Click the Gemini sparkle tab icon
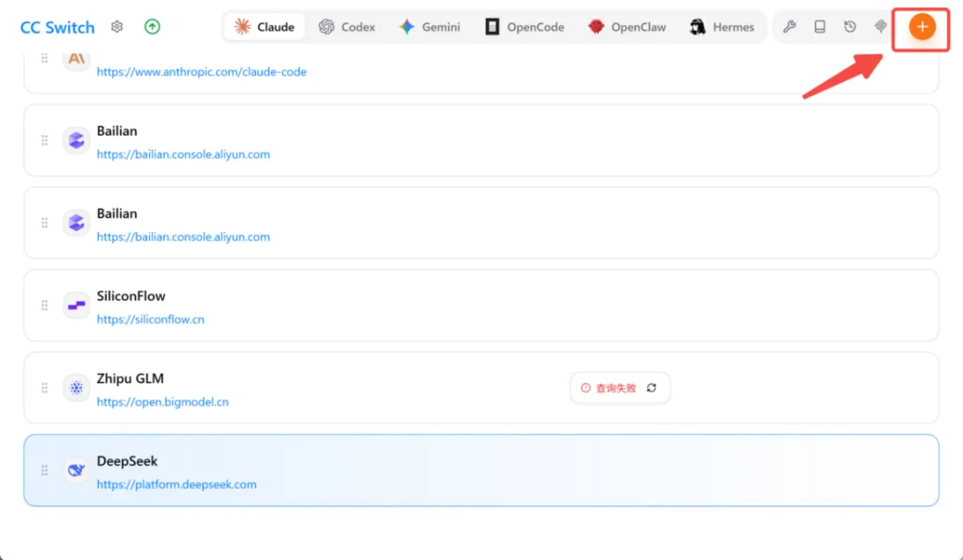The width and height of the screenshot is (963, 560). pos(407,27)
